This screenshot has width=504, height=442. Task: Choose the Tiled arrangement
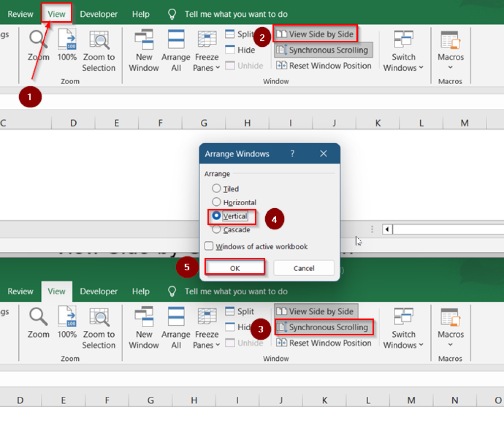(x=217, y=189)
